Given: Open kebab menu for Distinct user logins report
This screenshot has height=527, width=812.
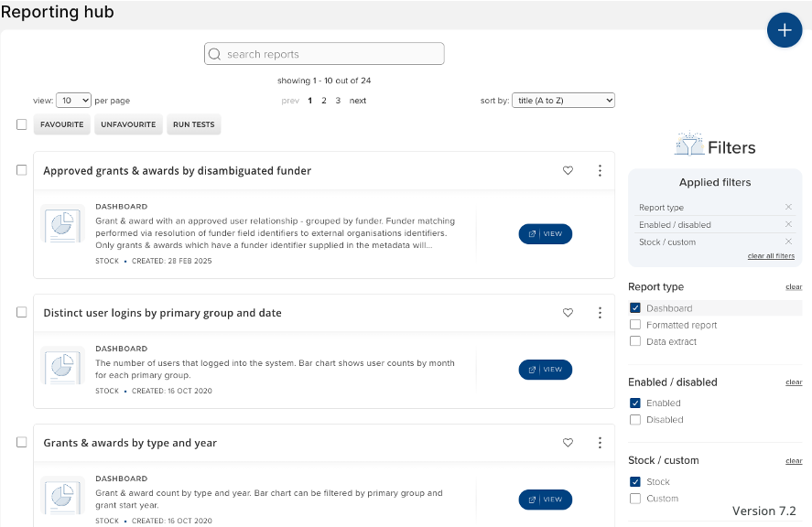Looking at the screenshot, I should pos(600,313).
